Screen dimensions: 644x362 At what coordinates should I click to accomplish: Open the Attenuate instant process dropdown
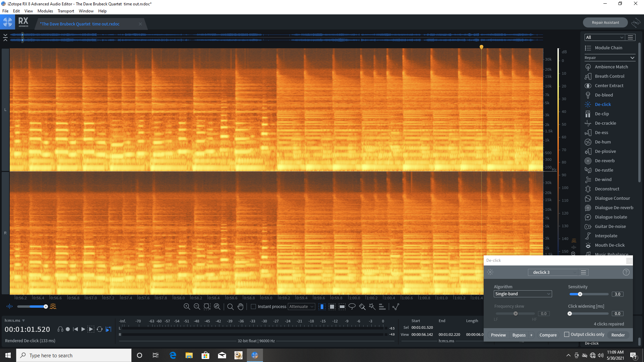click(x=301, y=306)
